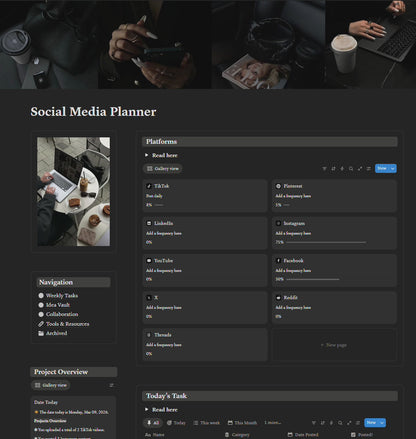Click the YouTube card icon
The width and height of the screenshot is (416, 439).
(x=149, y=260)
